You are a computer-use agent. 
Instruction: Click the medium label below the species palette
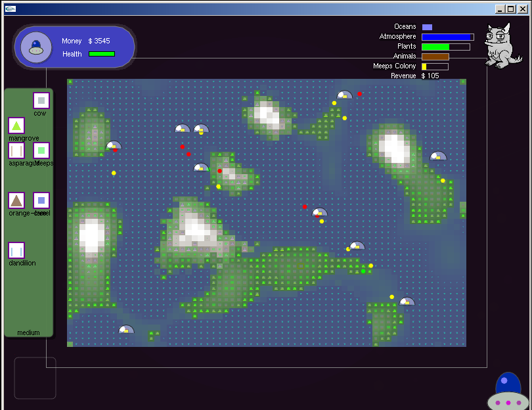pyautogui.click(x=28, y=332)
